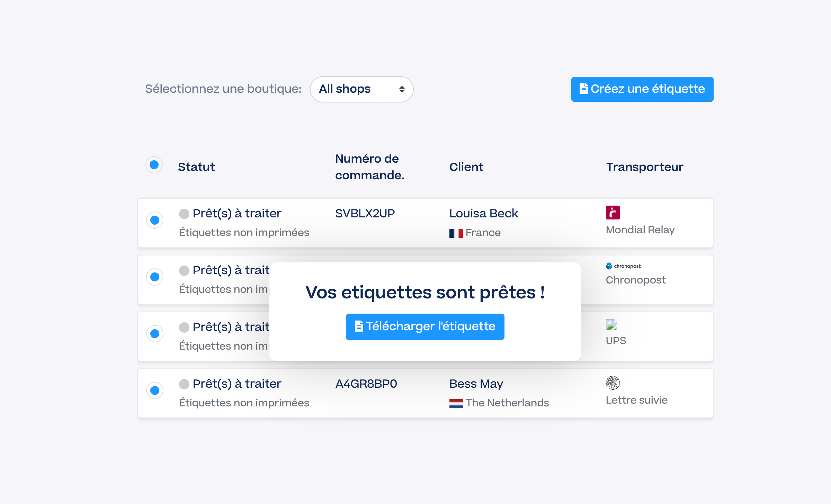
Task: Toggle selection of the UPS order row
Action: click(x=155, y=334)
